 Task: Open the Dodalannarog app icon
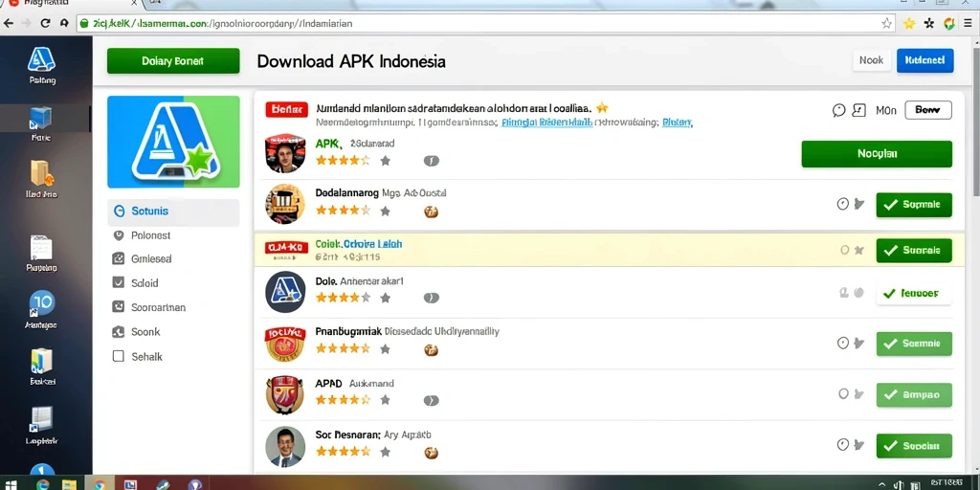pos(285,204)
